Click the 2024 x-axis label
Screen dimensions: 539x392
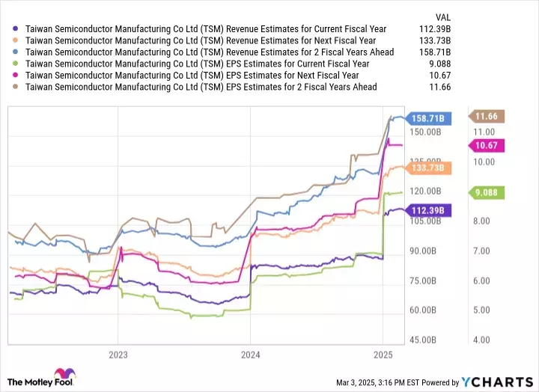[x=250, y=355]
